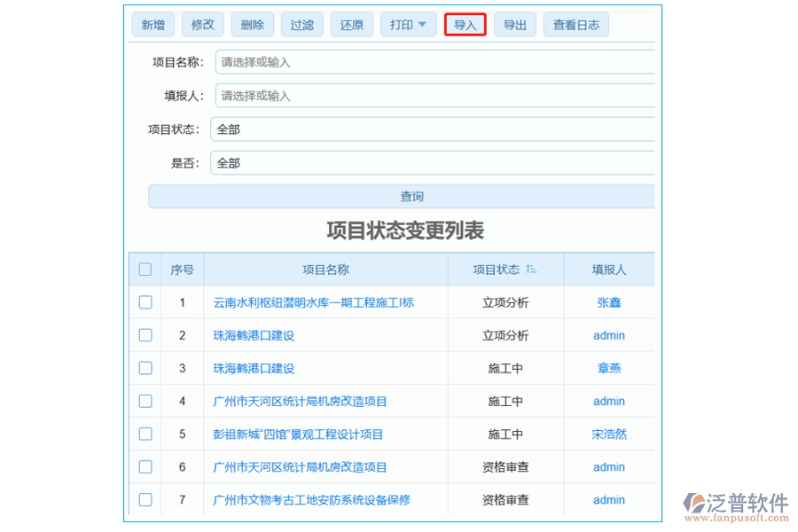Click the 还原 restore button
798x532 pixels.
pyautogui.click(x=351, y=24)
